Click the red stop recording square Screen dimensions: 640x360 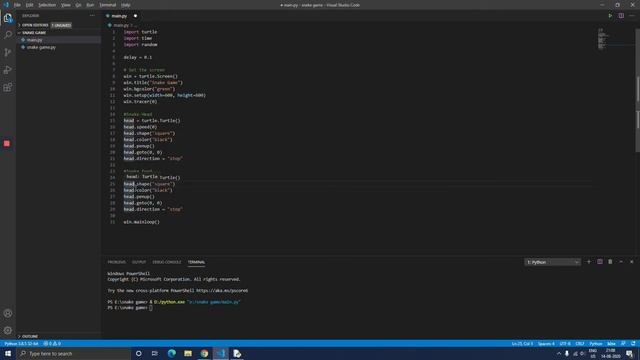[7, 143]
